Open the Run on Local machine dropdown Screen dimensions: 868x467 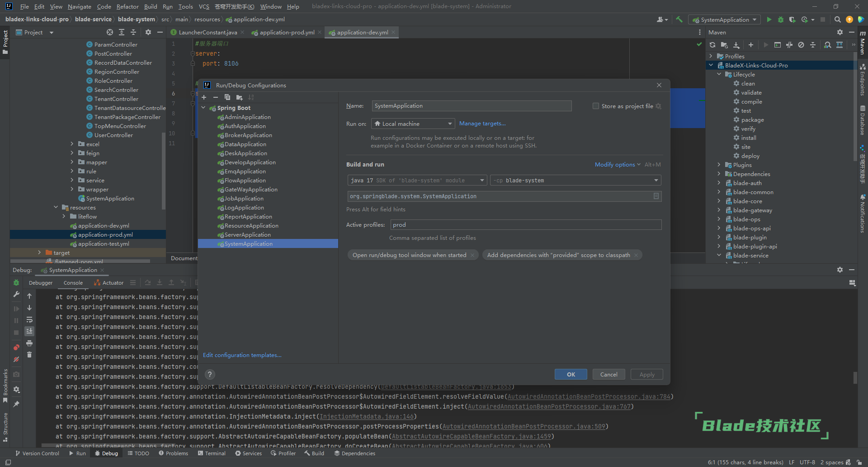[413, 124]
